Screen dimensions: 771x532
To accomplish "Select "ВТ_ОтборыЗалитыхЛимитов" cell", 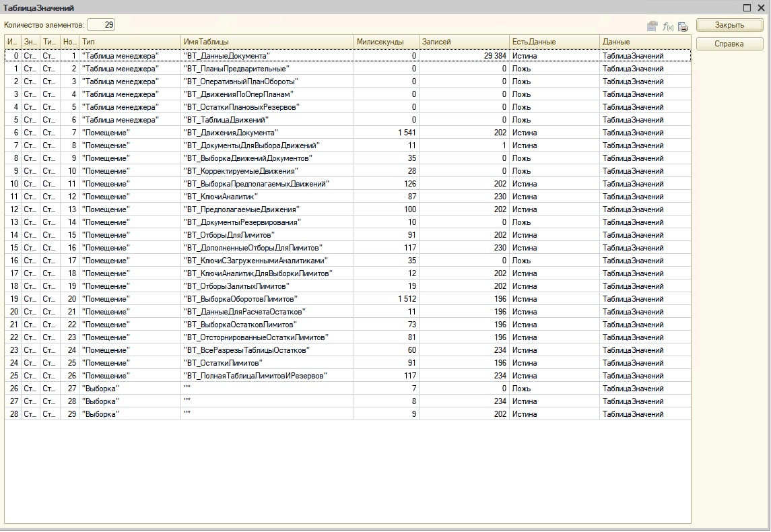I will [x=267, y=286].
